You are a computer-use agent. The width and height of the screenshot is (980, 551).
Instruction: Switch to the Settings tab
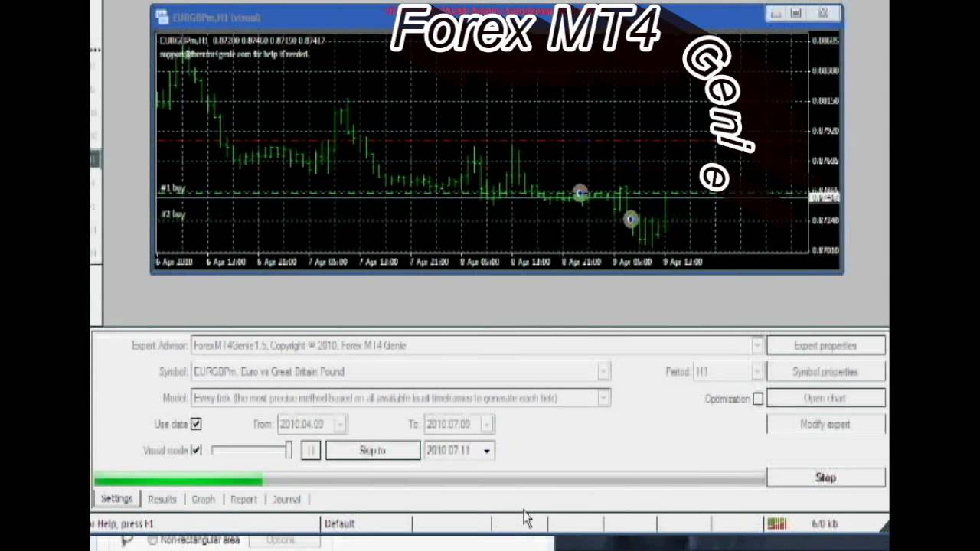click(116, 499)
